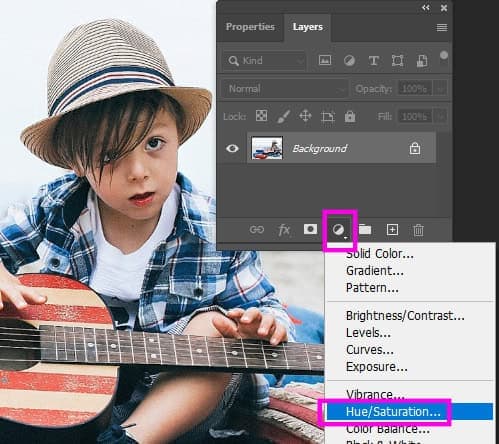Hide the Background layer
The image size is (499, 444).
(232, 148)
